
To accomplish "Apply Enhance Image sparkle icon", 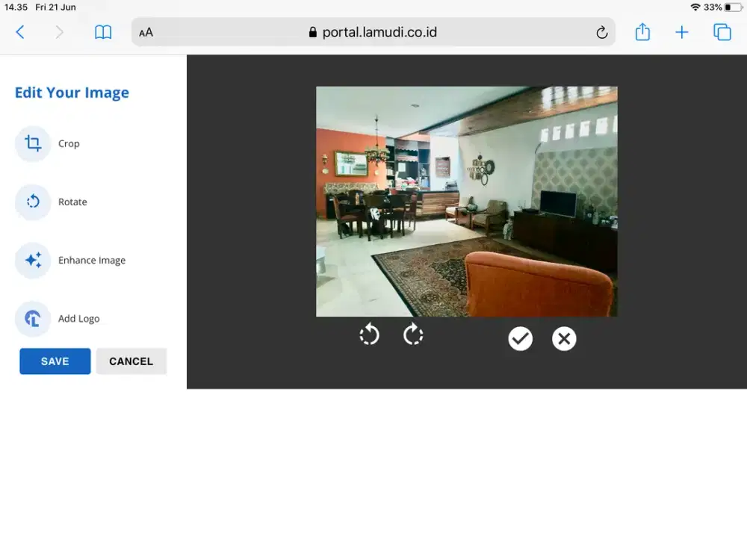I will tap(33, 261).
